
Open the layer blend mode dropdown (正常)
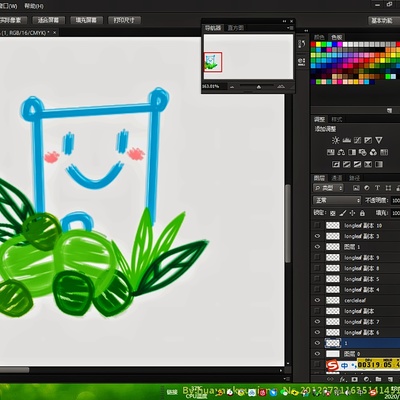337,200
